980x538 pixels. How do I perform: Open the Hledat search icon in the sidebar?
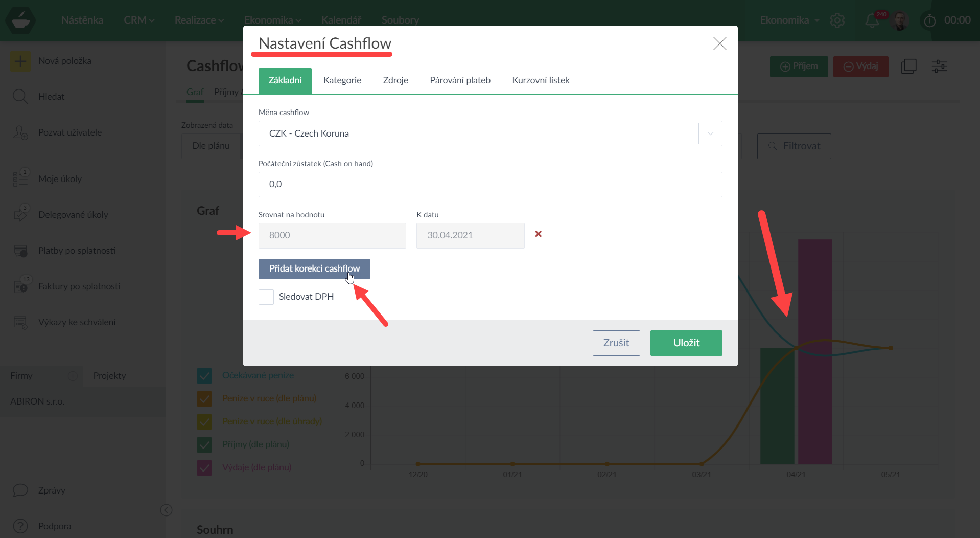pos(20,97)
